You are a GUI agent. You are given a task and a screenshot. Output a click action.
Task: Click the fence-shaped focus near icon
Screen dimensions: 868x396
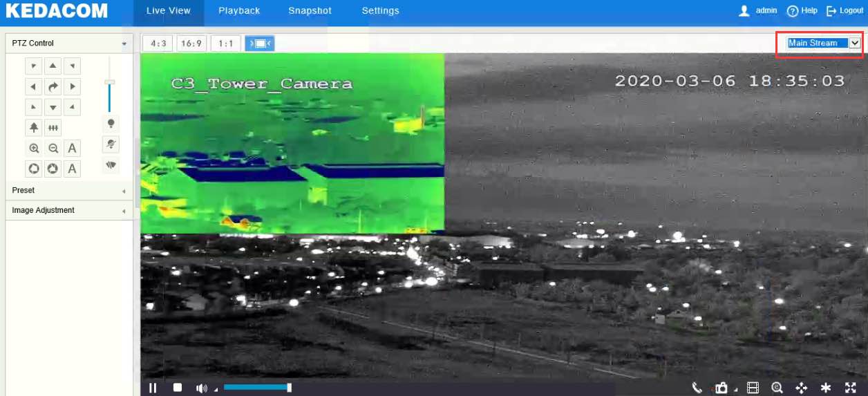53,128
